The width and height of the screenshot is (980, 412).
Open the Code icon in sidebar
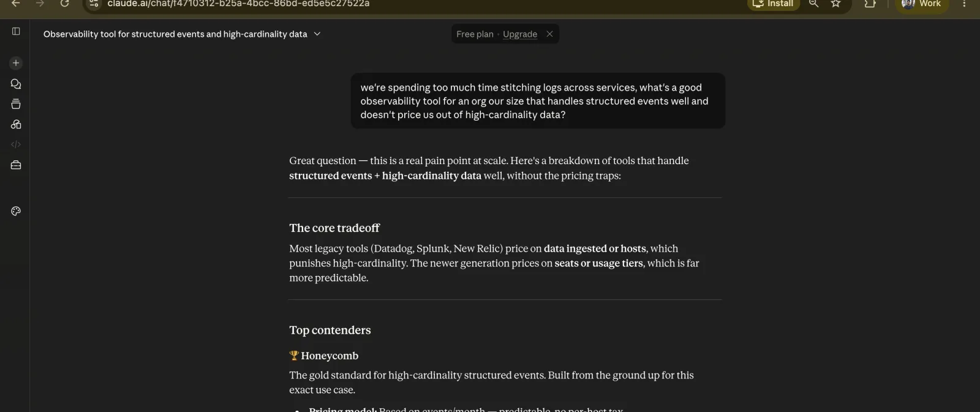point(16,144)
